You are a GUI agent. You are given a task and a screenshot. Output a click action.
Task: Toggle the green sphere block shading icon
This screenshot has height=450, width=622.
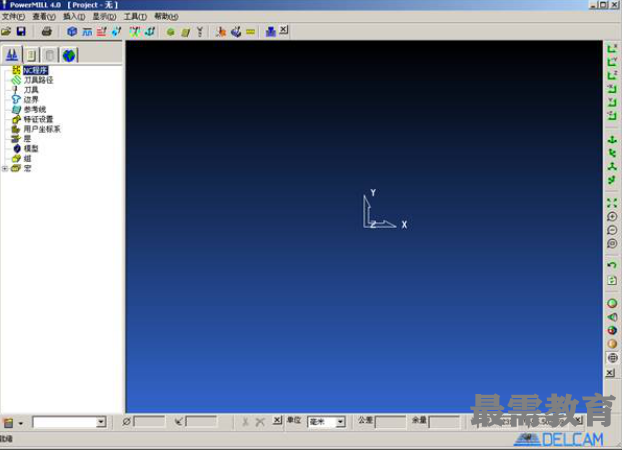[612, 304]
